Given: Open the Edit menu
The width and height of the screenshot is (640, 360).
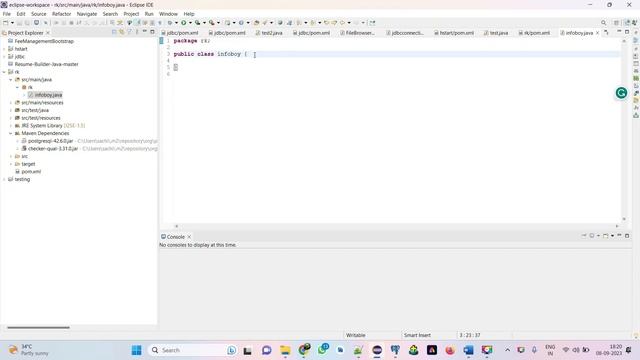Looking at the screenshot, I should pos(21,14).
